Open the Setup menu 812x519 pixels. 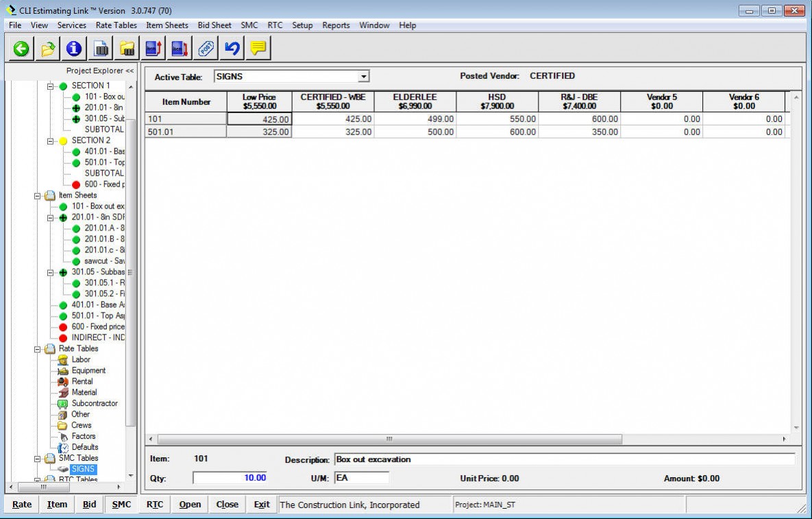(302, 25)
